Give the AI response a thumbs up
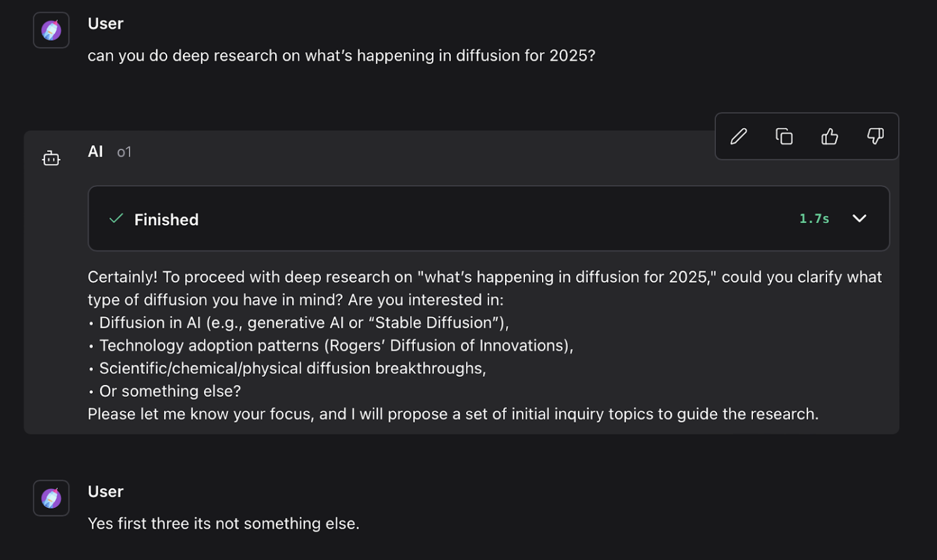Image resolution: width=937 pixels, height=560 pixels. 830,136
